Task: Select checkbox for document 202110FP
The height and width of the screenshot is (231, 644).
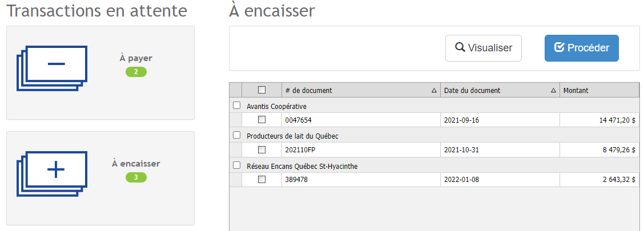Action: 262,149
